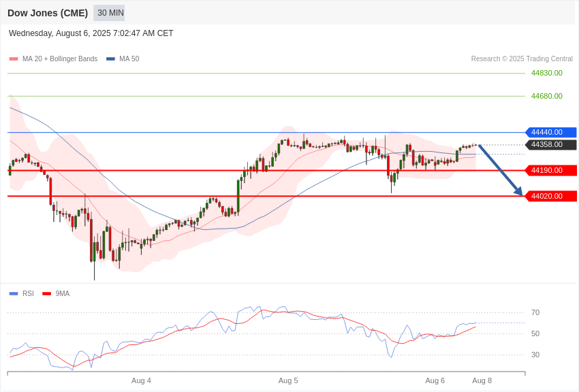Viewport: 579px width, 392px height.
Task: Click the 44680.00 resistance level label
Action: coord(547,96)
